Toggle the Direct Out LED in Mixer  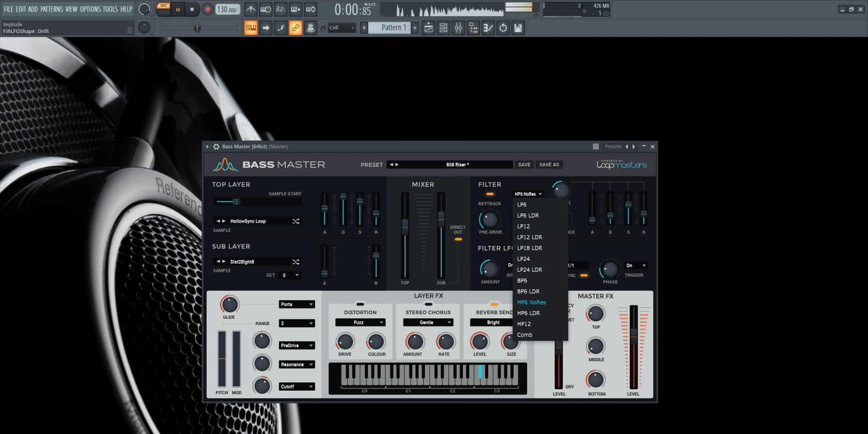[x=458, y=239]
